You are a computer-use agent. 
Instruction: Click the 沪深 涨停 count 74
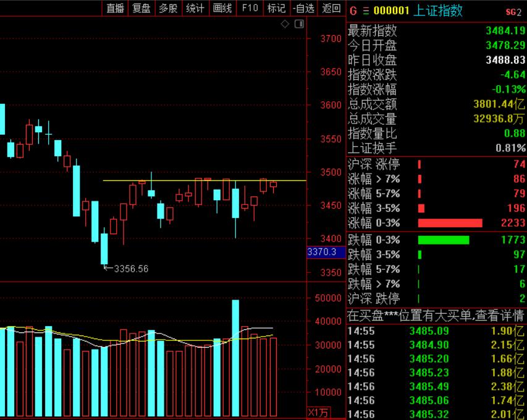(x=519, y=164)
